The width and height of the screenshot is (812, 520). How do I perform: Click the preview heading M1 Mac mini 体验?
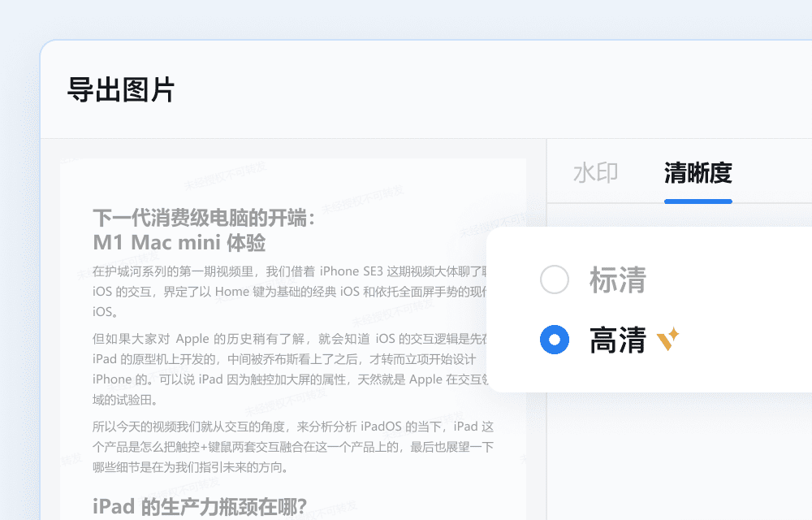(179, 242)
